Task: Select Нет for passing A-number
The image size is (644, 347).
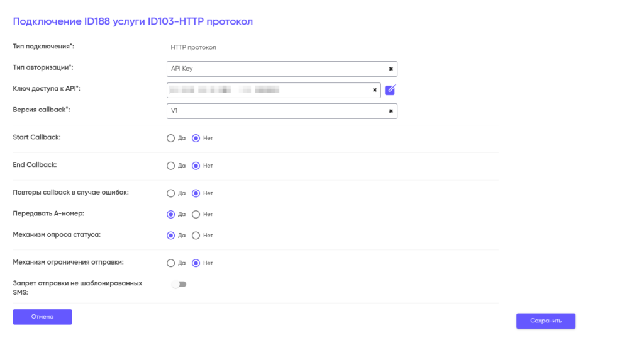Action: [x=196, y=214]
